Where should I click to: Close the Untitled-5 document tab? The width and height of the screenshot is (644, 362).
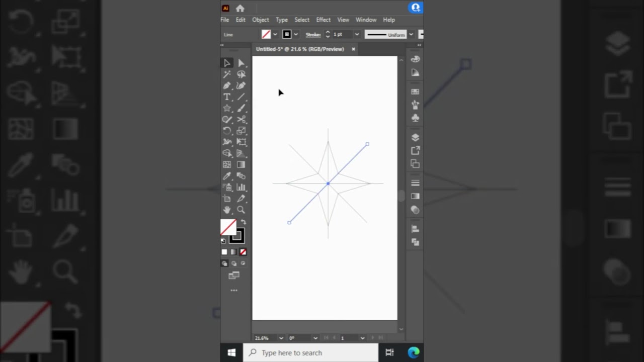pyautogui.click(x=353, y=49)
